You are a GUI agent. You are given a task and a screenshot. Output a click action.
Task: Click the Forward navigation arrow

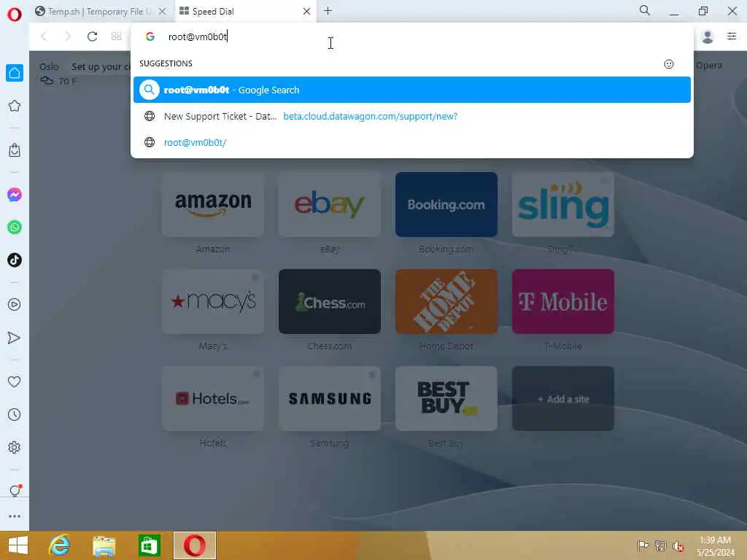(x=68, y=36)
